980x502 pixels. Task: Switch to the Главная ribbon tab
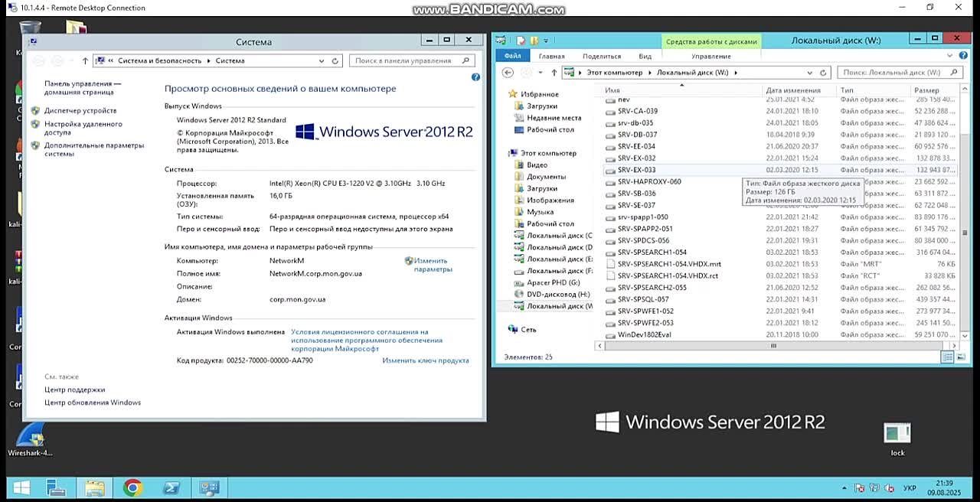[x=551, y=56]
